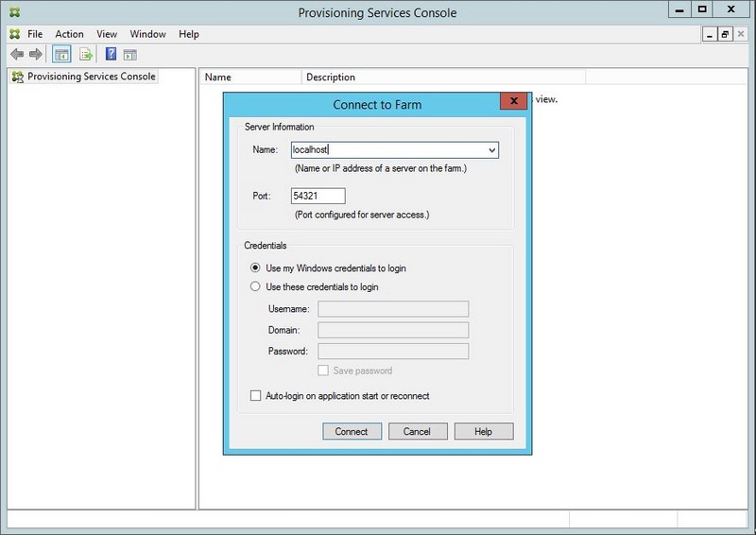The image size is (756, 535).
Task: Toggle Show/Hide Action Pane toolbar icon
Action: [x=130, y=55]
